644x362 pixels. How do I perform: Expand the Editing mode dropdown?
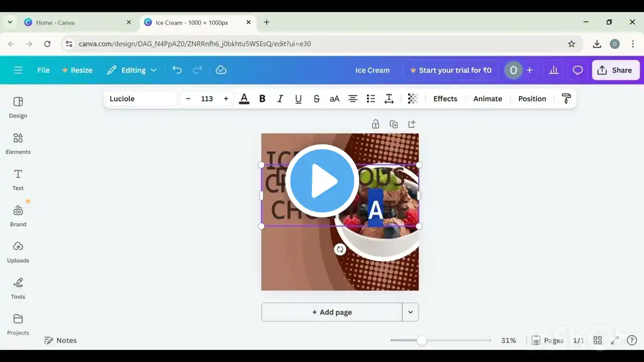point(132,70)
